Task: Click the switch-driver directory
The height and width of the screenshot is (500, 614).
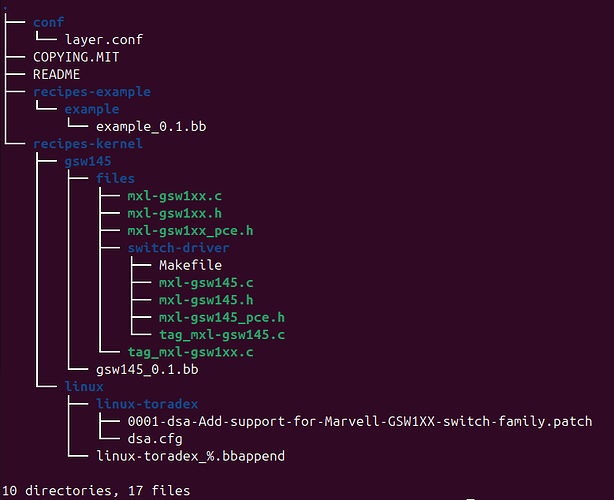Action: click(x=178, y=248)
